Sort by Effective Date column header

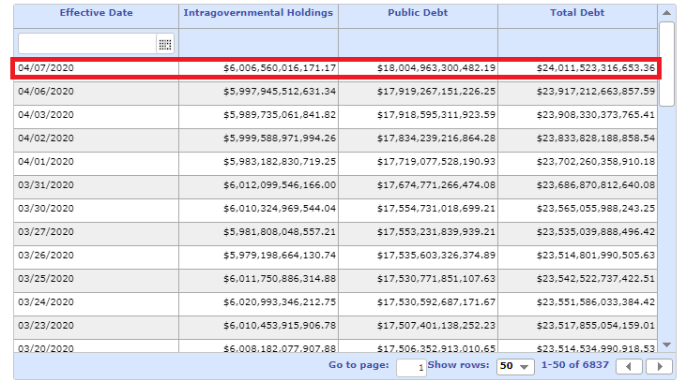96,13
